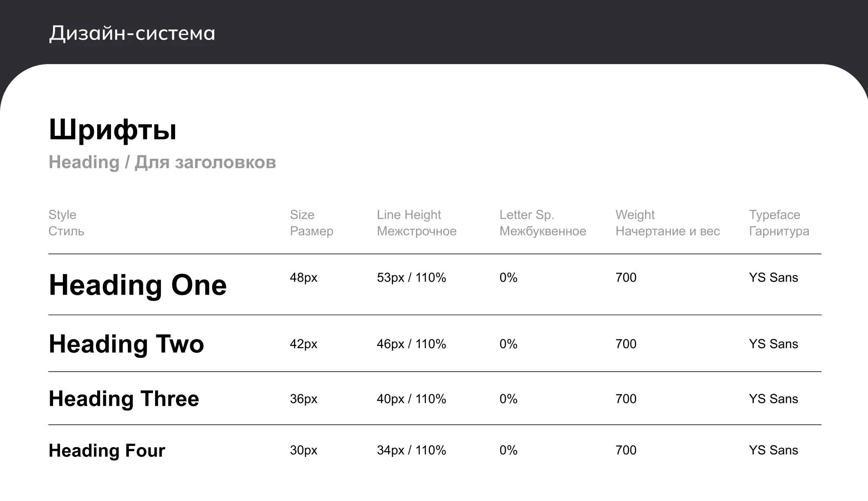
Task: Click the Heading Four style sample
Action: [107, 450]
